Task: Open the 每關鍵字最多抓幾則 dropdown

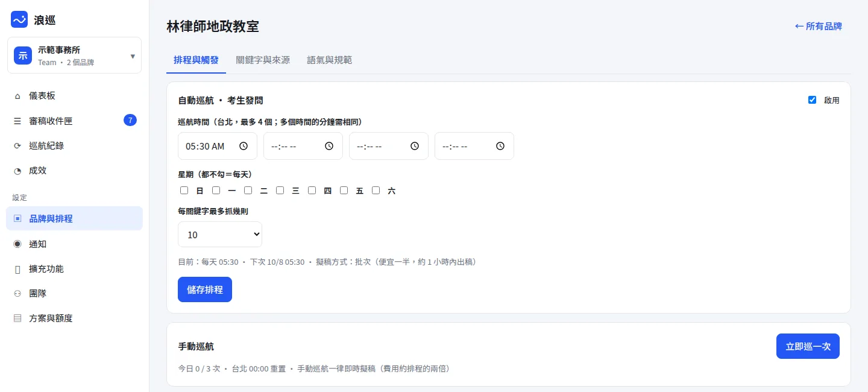Action: [x=220, y=235]
